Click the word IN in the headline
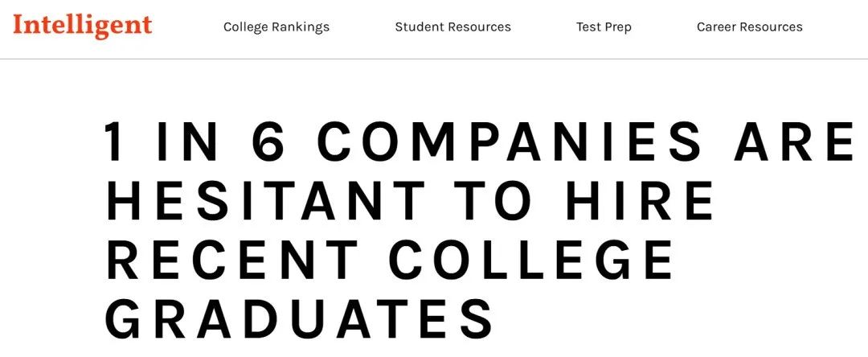 187,142
